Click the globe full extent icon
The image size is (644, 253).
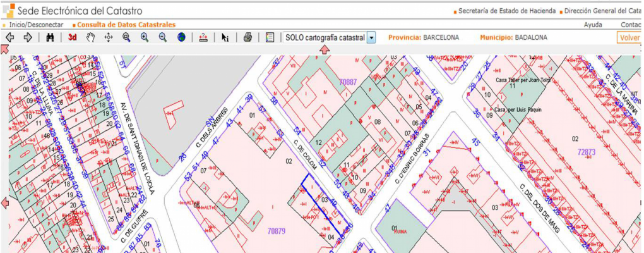pos(181,37)
